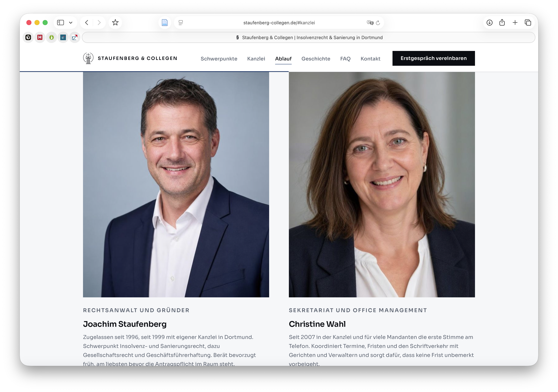Click the RECHTSANWALT UND GRÜNDER label
Screen dimensions: 558x392
tap(136, 310)
